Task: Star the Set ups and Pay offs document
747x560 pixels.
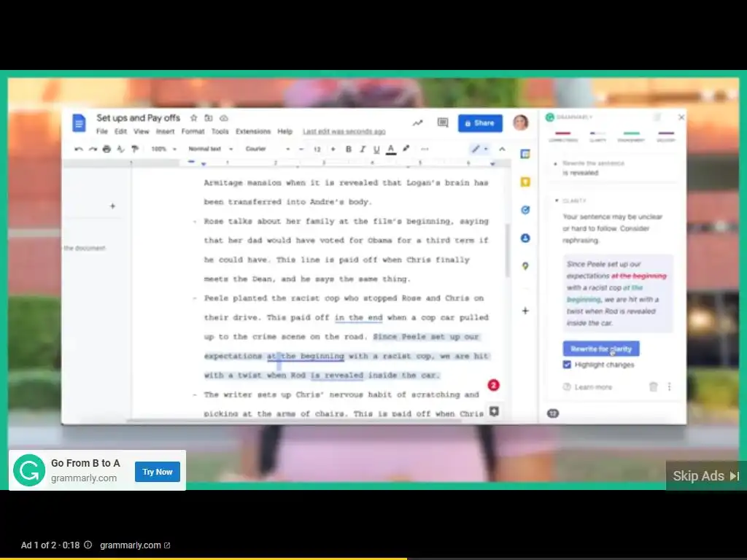Action: [x=193, y=117]
